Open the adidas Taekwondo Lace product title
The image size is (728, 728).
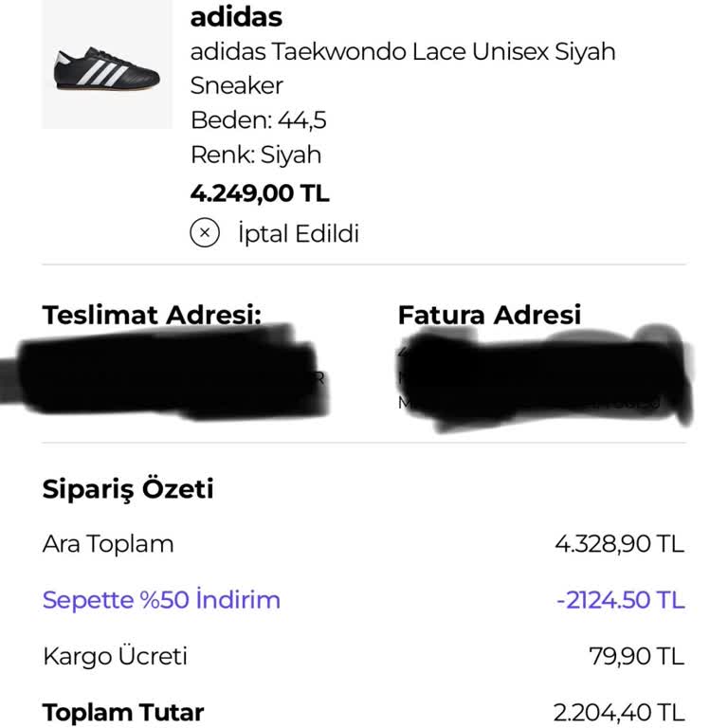point(403,67)
